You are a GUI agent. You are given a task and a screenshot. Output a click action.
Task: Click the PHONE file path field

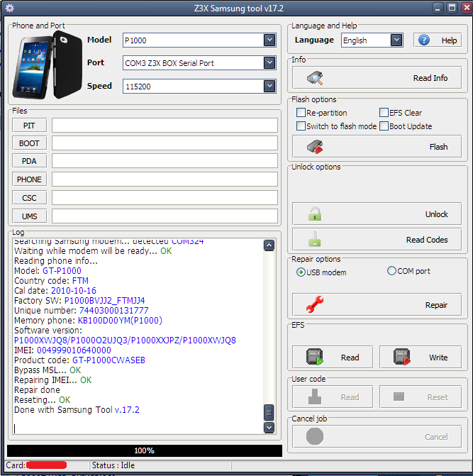click(165, 179)
